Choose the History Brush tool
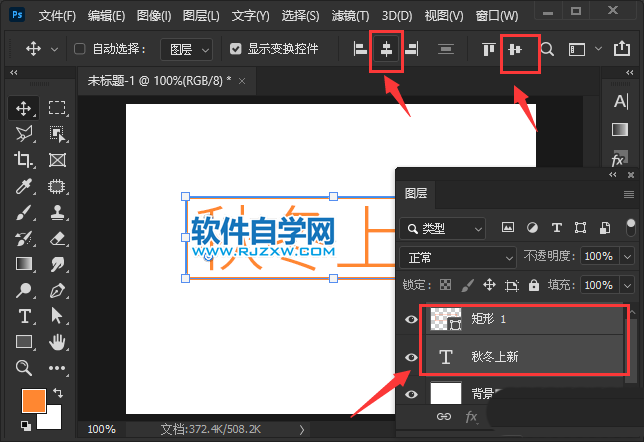The width and height of the screenshot is (644, 442). 23,238
